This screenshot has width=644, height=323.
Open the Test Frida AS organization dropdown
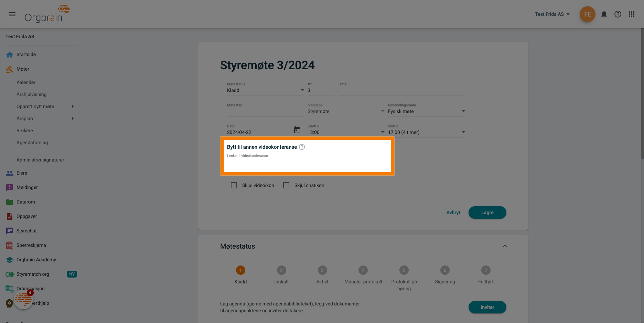(x=552, y=14)
